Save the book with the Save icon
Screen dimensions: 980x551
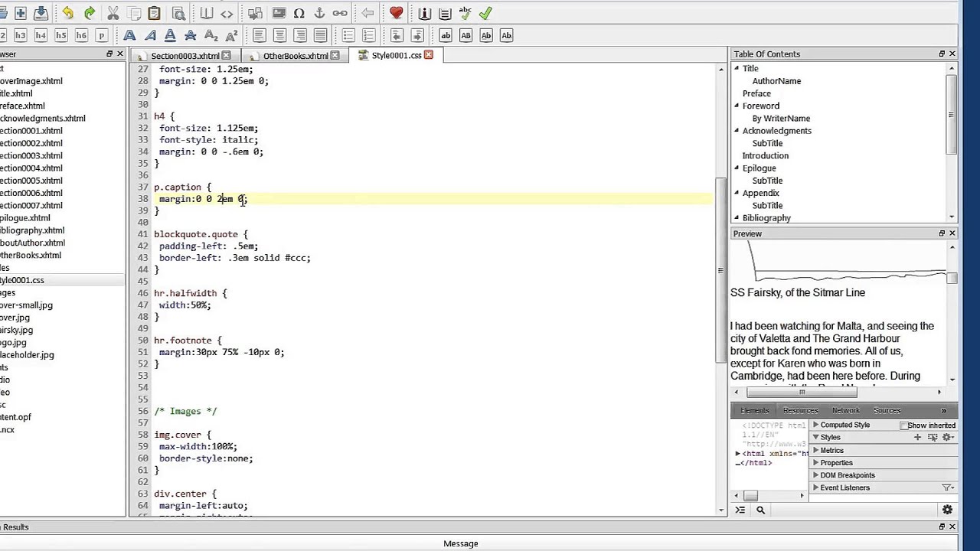(41, 13)
